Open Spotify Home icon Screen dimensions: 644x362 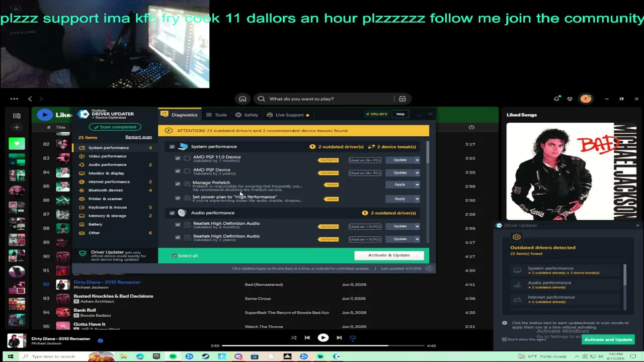pos(243,99)
